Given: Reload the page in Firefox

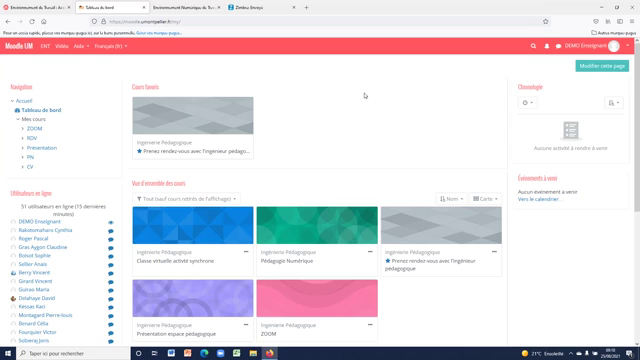Looking at the screenshot, I should [x=32, y=22].
